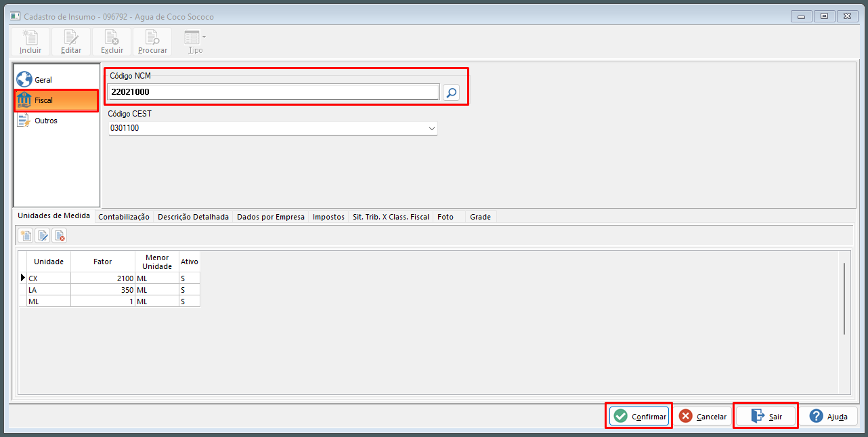
Task: Switch to the Foto tab
Action: point(446,217)
